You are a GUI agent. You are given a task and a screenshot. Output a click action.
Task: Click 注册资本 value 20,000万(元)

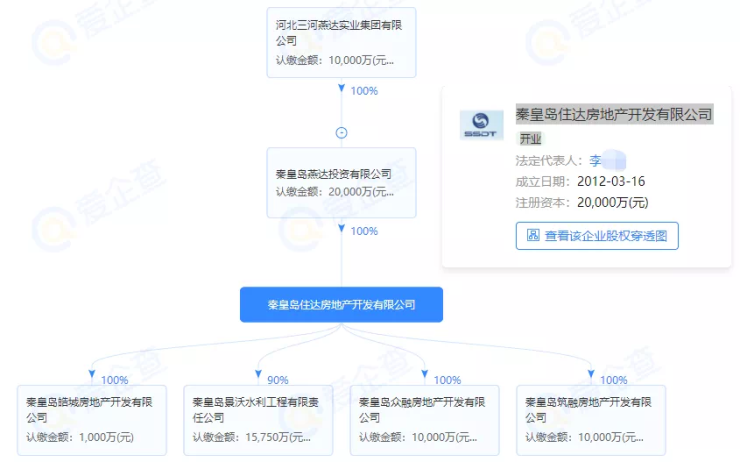[x=613, y=202]
